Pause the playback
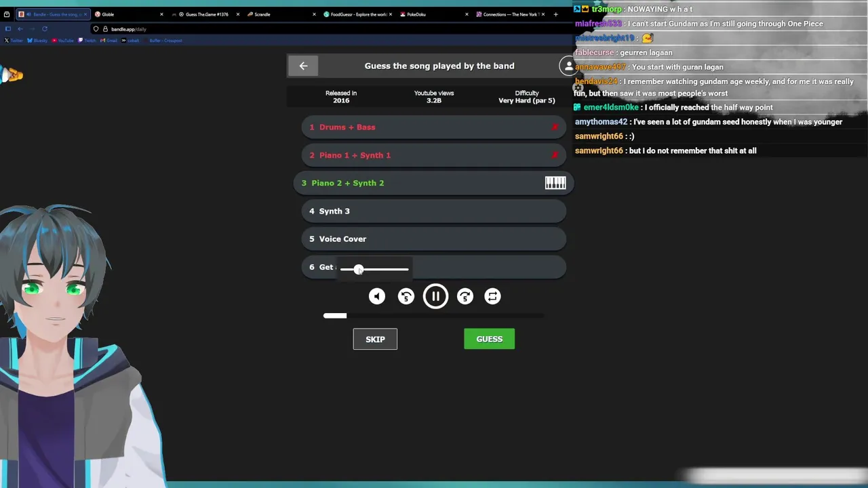 click(435, 296)
